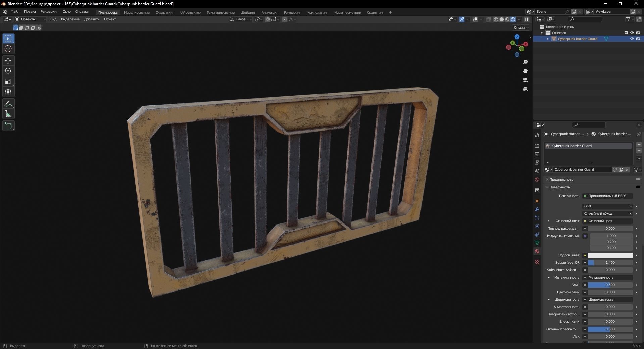The image size is (644, 349).
Task: Open the Global transform orientation dropdown
Action: click(x=241, y=19)
